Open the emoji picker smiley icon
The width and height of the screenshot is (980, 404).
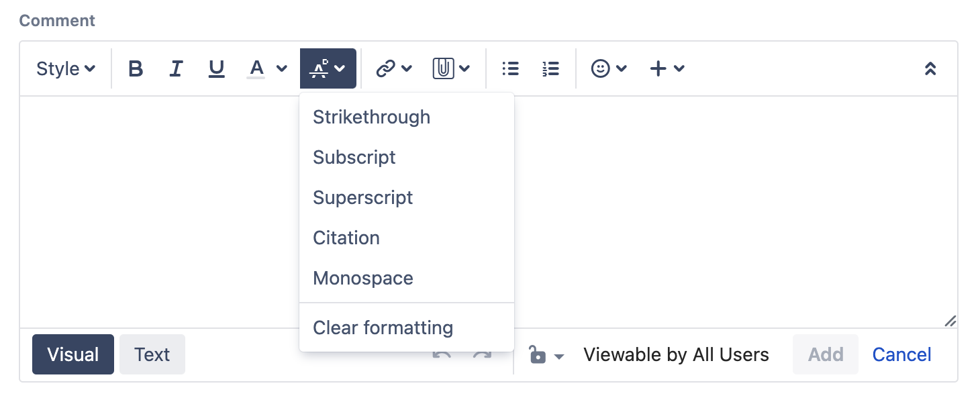601,68
